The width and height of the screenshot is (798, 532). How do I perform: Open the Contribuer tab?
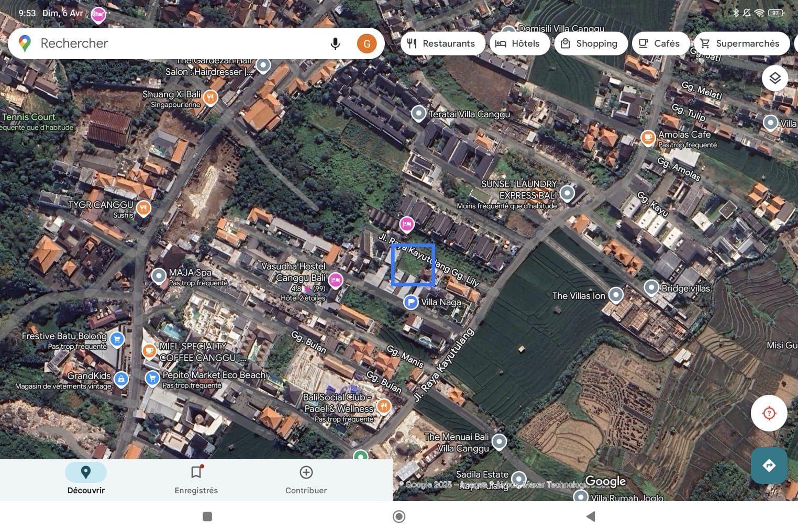click(306, 480)
